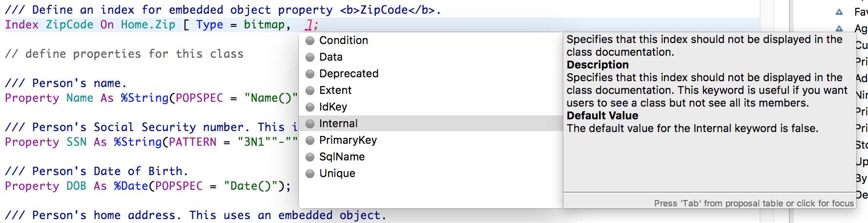Click the outline icon beside Ag entry
868x223 pixels.
pos(839,28)
